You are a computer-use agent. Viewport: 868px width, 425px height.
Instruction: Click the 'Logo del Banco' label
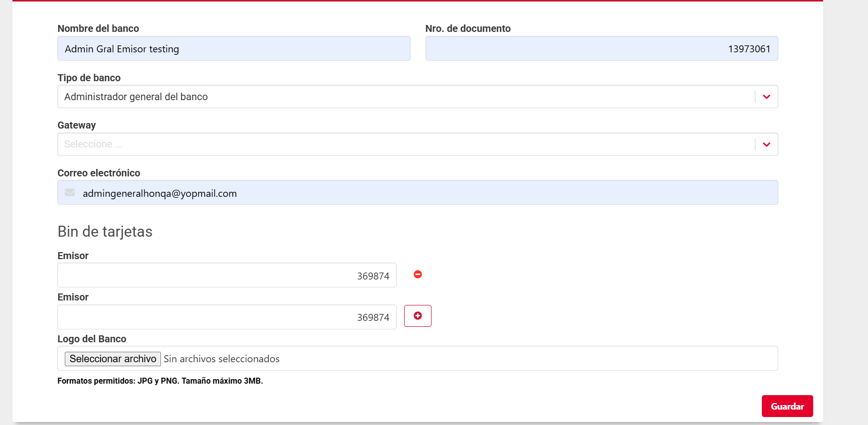click(x=92, y=339)
